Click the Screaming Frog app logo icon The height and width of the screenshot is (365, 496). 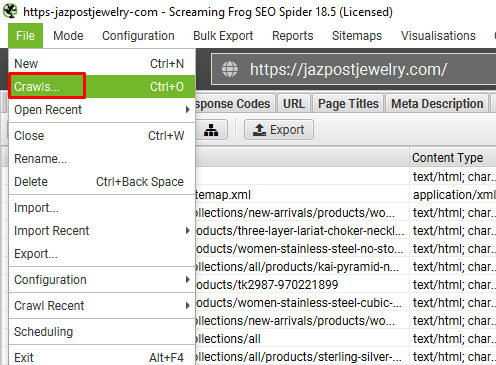point(10,11)
